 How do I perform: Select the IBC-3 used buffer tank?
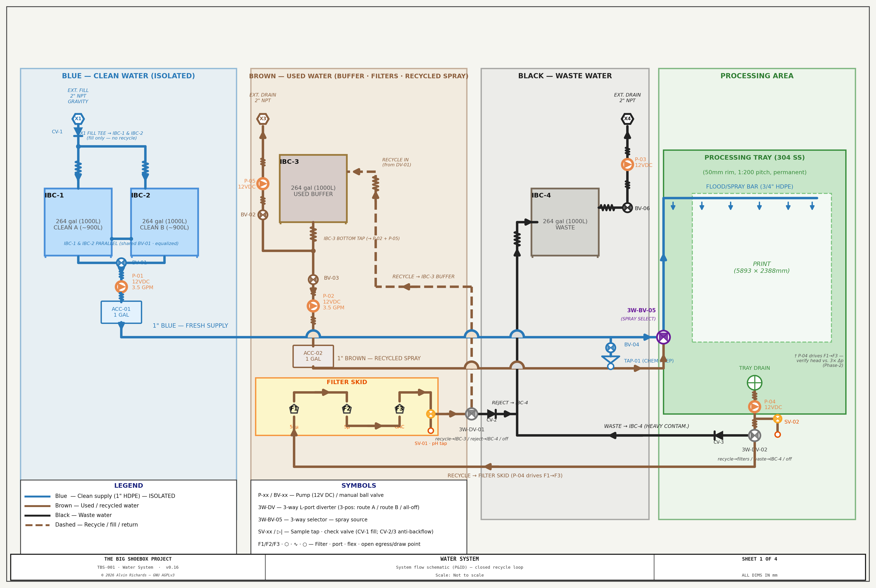313,189
